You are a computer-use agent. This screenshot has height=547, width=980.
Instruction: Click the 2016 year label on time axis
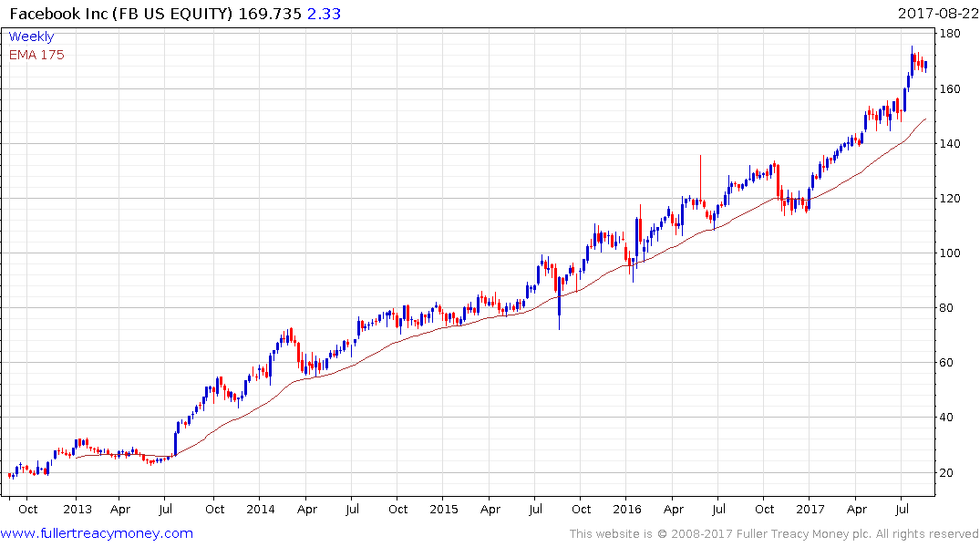pos(627,510)
